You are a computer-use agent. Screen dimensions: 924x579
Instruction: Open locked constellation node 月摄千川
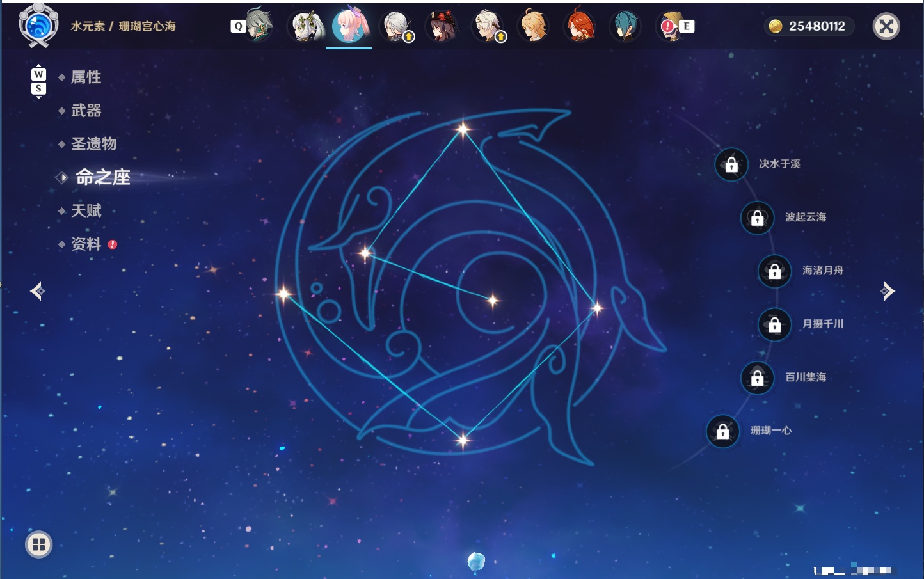[x=775, y=324]
